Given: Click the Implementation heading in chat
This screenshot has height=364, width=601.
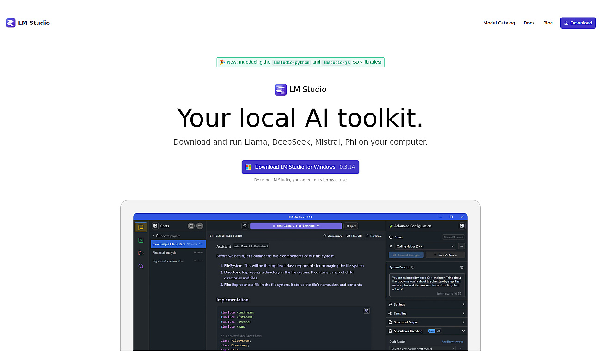Looking at the screenshot, I should pyautogui.click(x=233, y=300).
